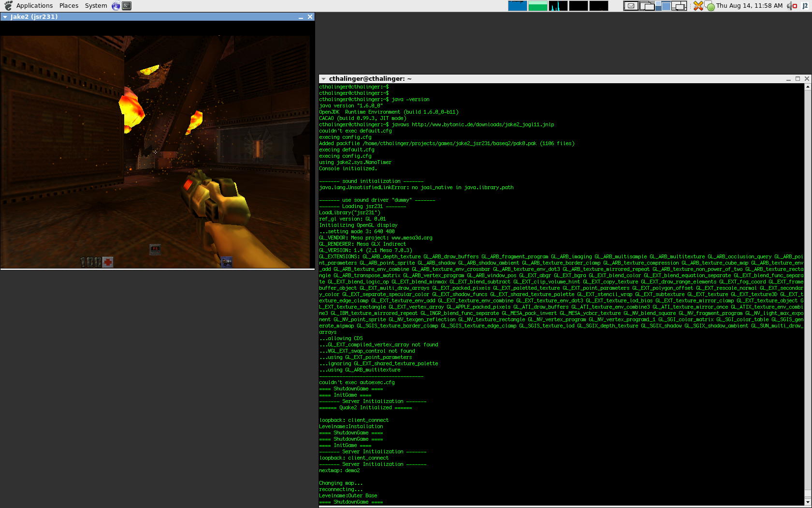
Task: Click 'CACAO (build 0.99.3, JIT mode)' line
Action: coord(362,119)
